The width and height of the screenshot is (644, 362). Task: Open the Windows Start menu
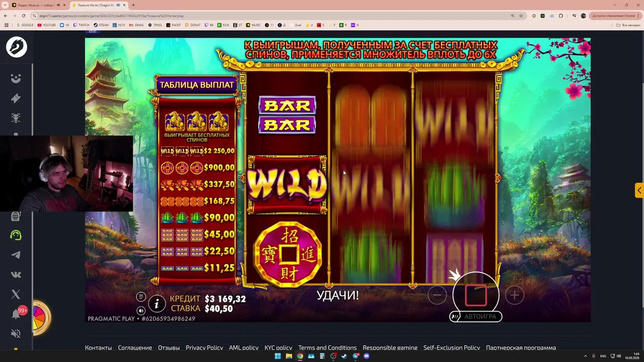(278, 356)
